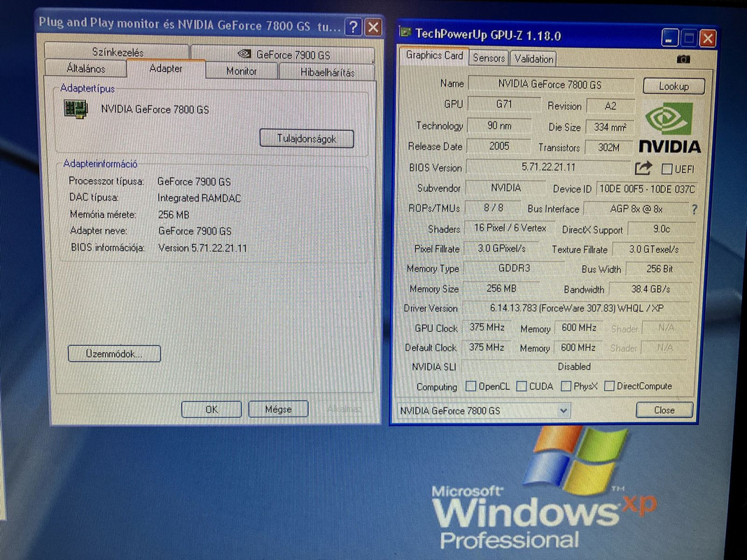Toggle the CUDA checkbox
Screen dimensions: 747x560
[522, 386]
